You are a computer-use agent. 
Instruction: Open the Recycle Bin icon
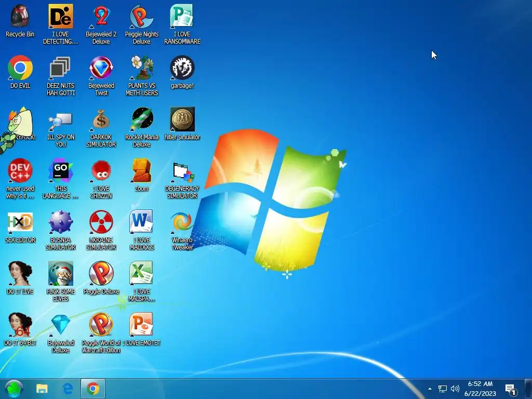pos(20,16)
